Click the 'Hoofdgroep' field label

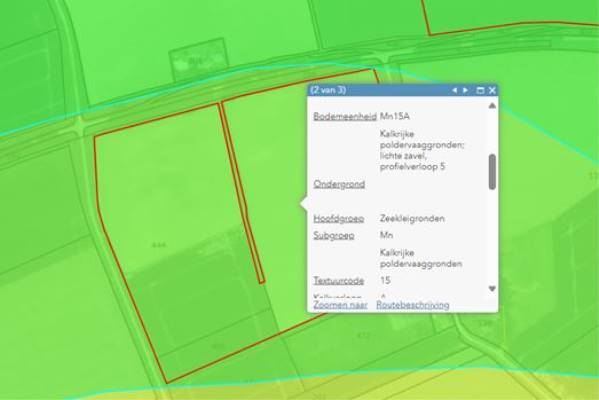coord(338,219)
